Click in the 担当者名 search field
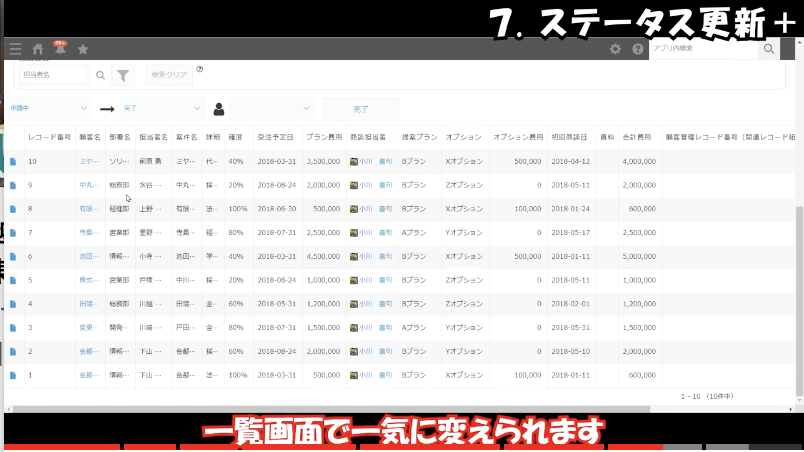804x452 pixels. [54, 75]
